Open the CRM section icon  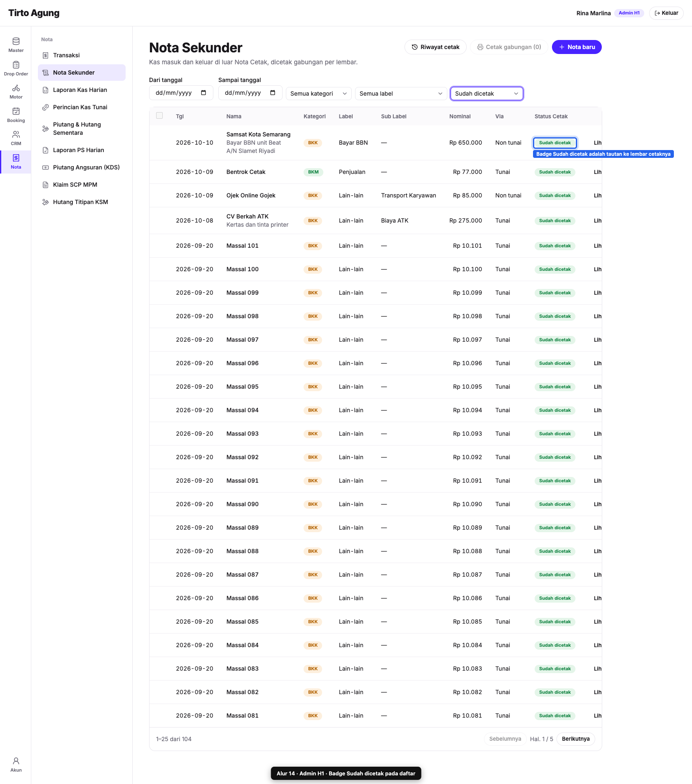16,134
